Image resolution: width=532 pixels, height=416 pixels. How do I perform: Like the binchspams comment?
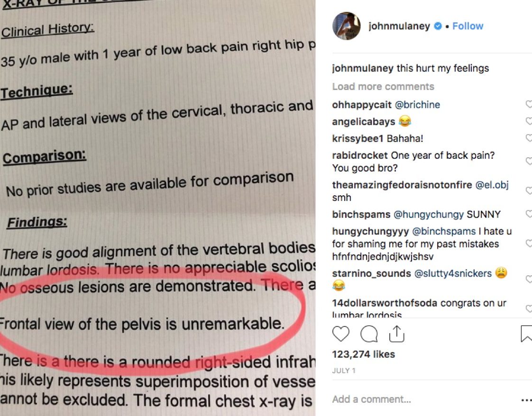coord(529,214)
